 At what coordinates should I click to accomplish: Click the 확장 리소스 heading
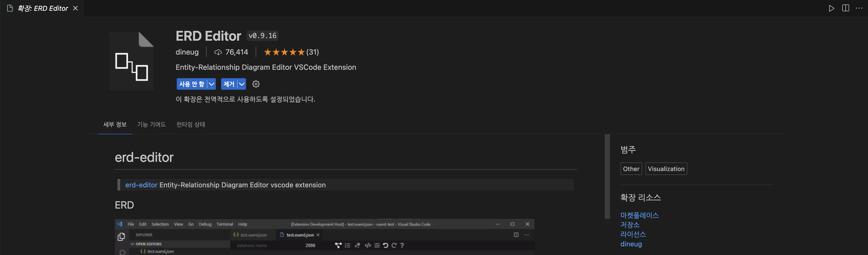coord(641,197)
